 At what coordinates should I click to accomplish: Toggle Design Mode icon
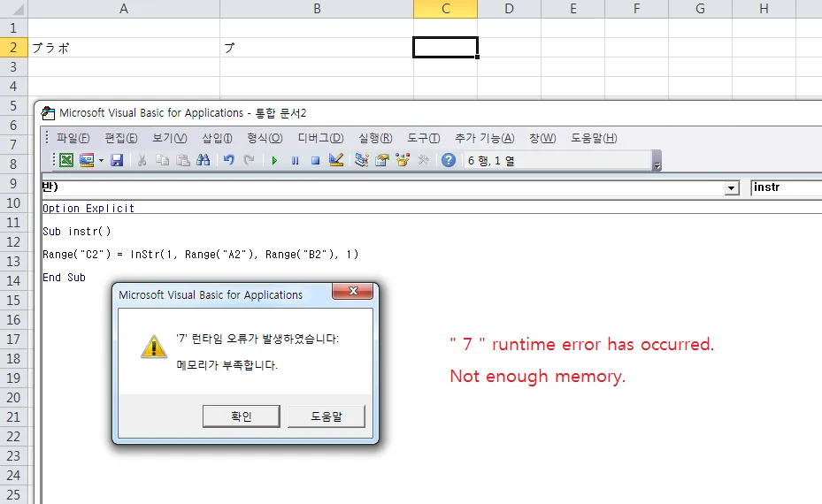336,160
